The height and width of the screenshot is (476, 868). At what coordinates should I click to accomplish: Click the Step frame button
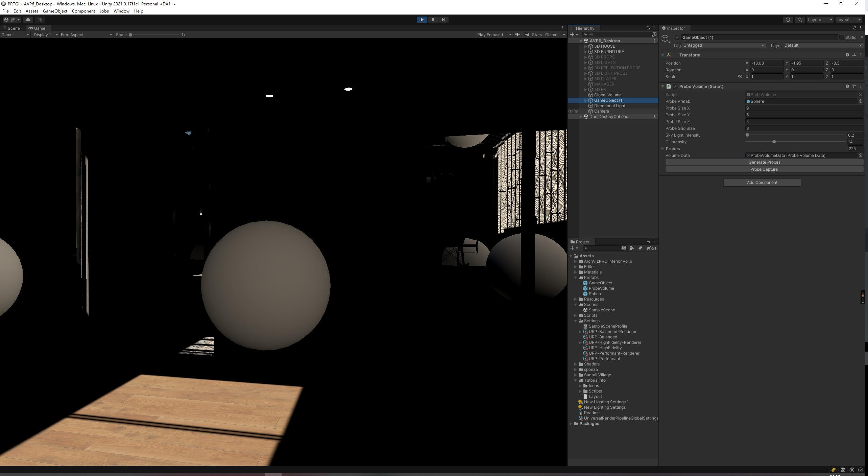click(443, 20)
